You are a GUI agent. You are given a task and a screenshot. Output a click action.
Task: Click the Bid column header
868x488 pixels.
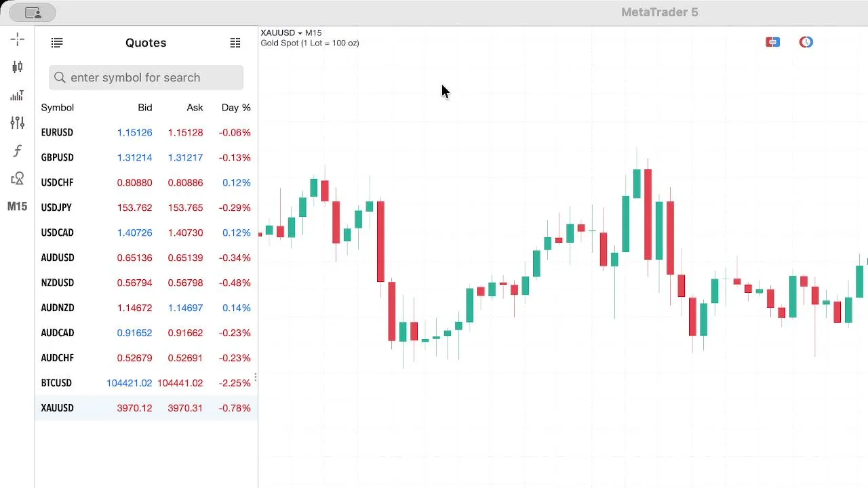144,107
